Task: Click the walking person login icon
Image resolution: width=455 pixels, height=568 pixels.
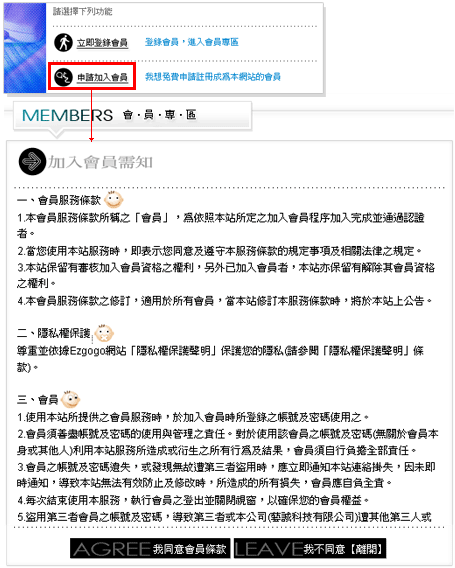Action: click(x=63, y=42)
